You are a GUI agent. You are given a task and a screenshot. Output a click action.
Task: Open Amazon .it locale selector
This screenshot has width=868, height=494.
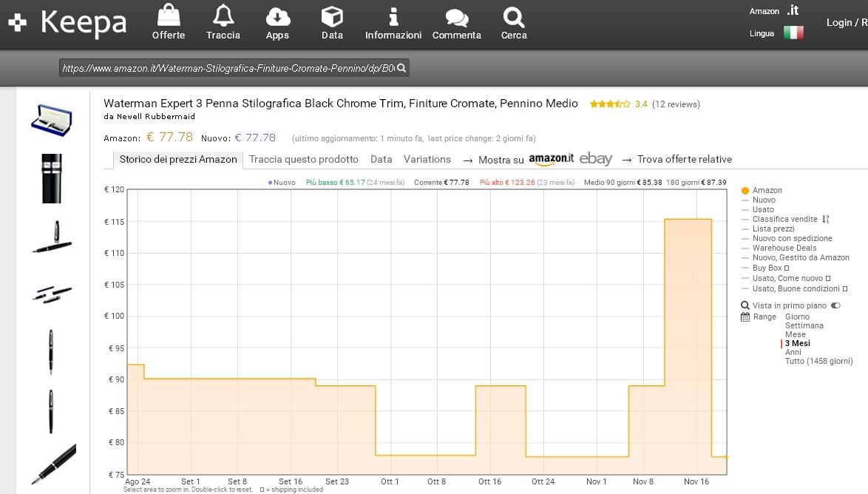(x=792, y=10)
